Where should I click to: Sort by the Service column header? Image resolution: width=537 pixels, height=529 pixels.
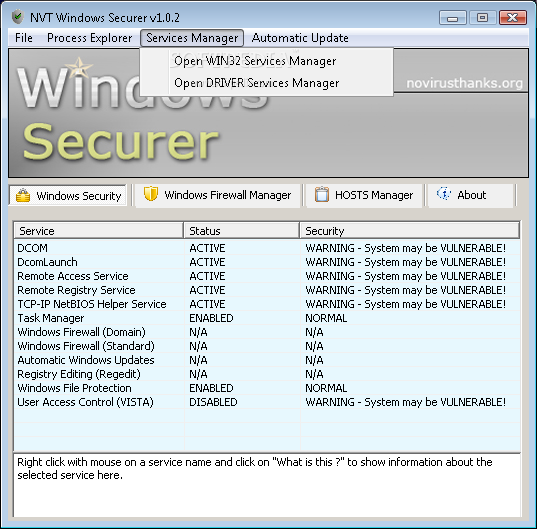(99, 231)
